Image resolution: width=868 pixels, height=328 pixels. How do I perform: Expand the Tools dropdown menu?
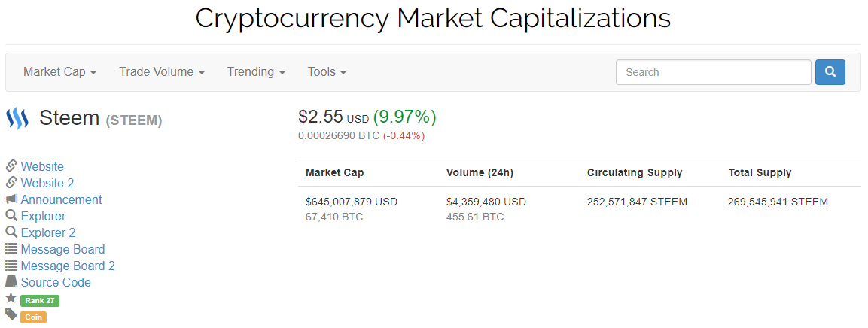[327, 72]
